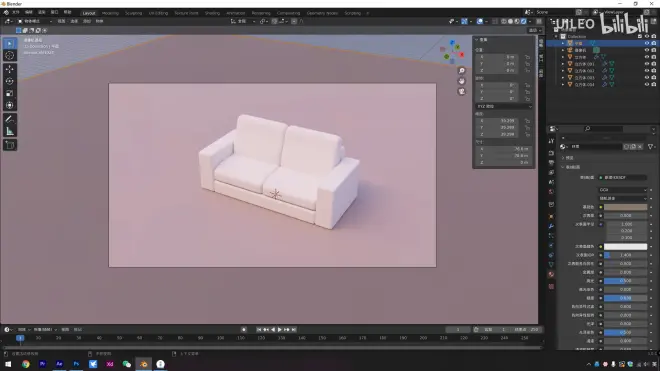Open Modifiers wrench properties tab

551,226
